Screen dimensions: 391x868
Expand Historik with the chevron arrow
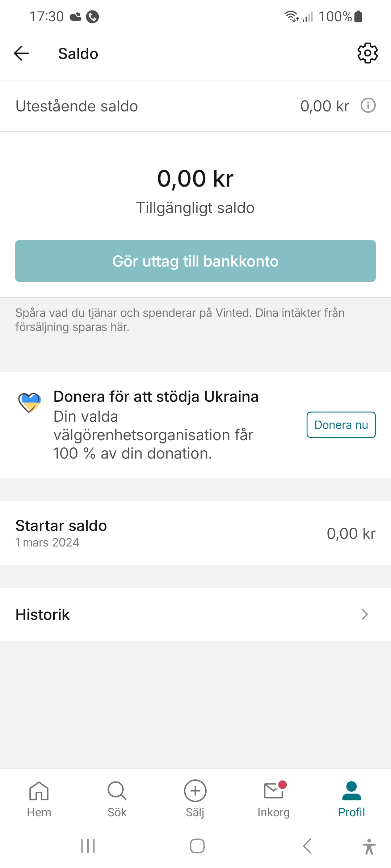click(x=365, y=614)
